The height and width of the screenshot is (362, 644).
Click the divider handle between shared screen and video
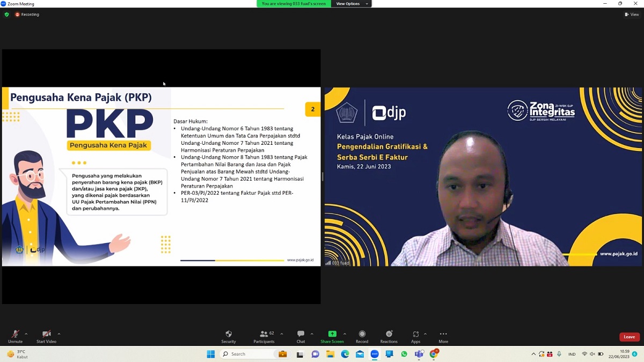(323, 176)
